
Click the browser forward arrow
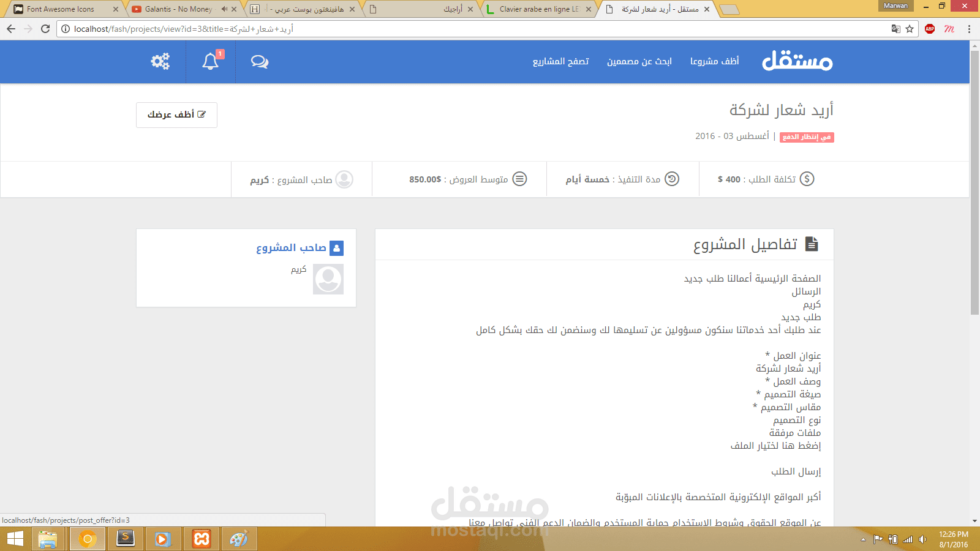click(28, 29)
